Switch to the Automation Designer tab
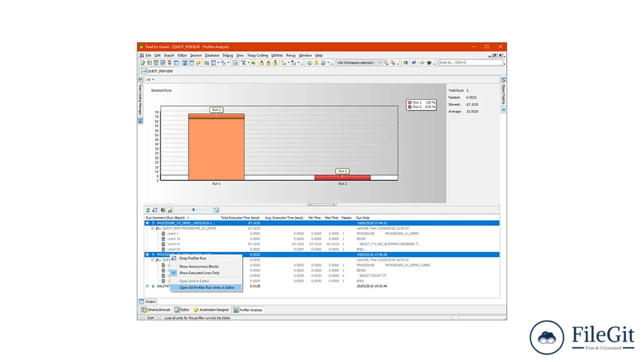 click(x=211, y=310)
